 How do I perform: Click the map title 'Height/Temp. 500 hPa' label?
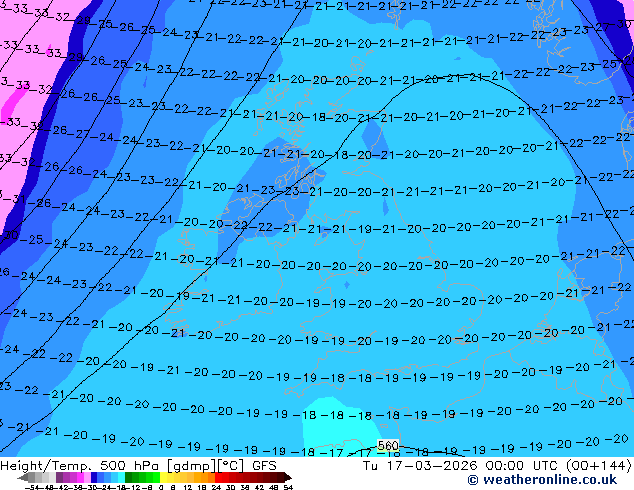(80, 466)
